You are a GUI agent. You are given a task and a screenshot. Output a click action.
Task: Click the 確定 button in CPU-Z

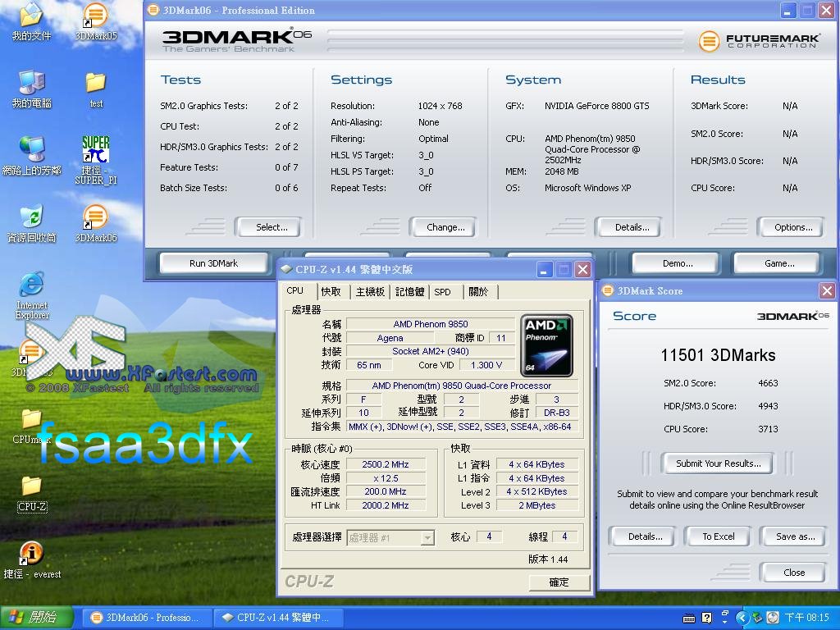(559, 582)
